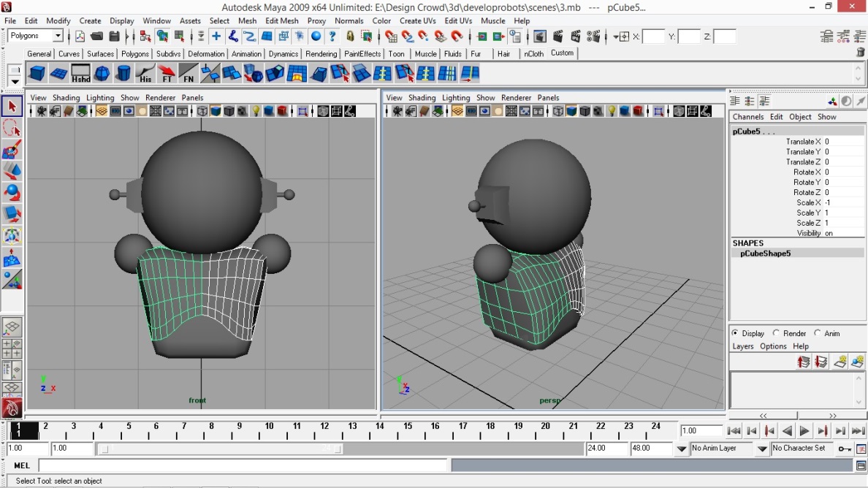The width and height of the screenshot is (868, 488).
Task: Toggle auto keyframe key icon
Action: pos(844,449)
